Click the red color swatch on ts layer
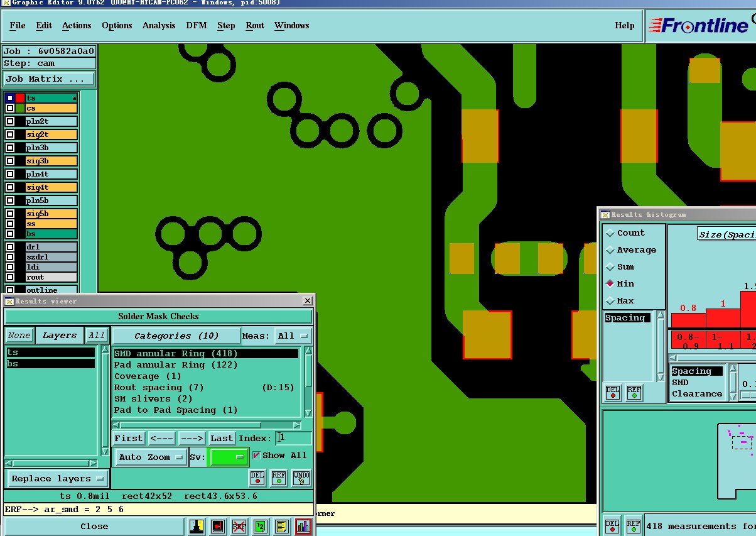The image size is (756, 536). pyautogui.click(x=20, y=98)
